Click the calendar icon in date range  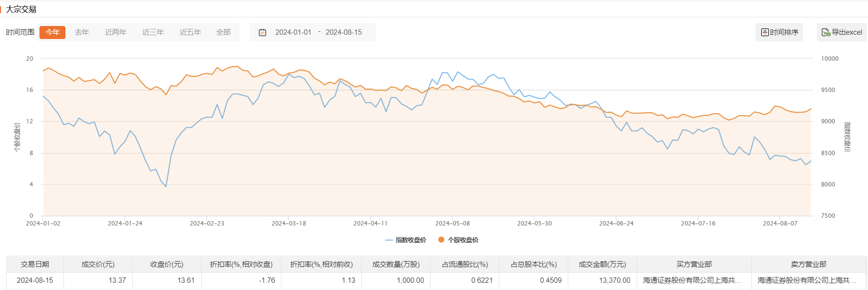pos(263,32)
